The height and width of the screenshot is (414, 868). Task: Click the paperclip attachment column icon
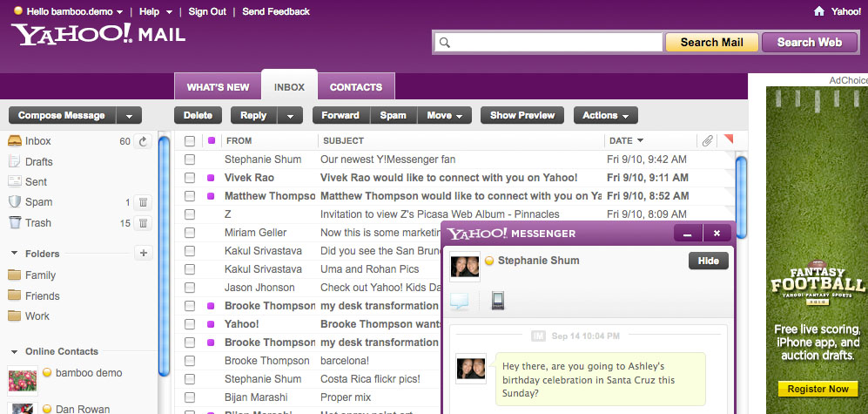(x=708, y=140)
